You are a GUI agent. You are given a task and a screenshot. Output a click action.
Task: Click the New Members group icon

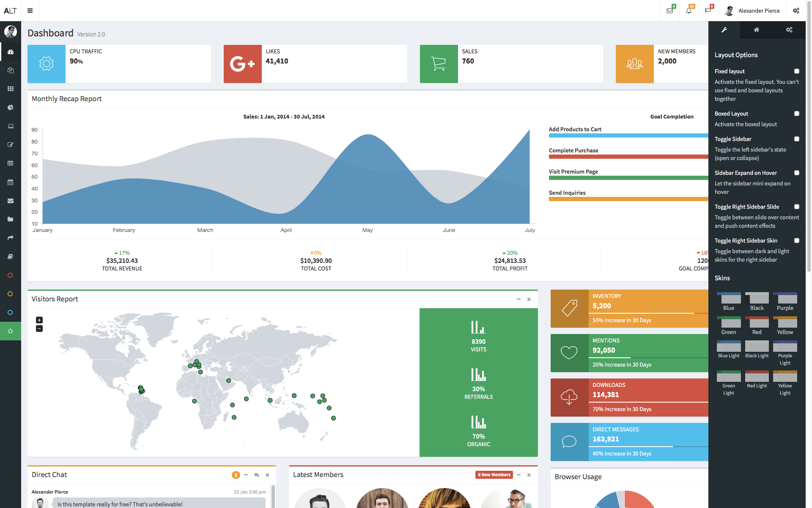(x=635, y=63)
